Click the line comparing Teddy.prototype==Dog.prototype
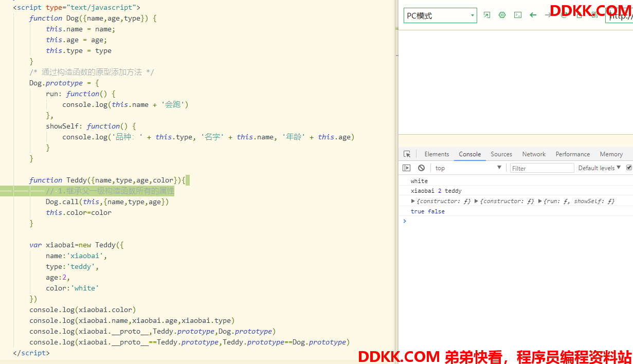The width and height of the screenshot is (633, 364). point(190,342)
